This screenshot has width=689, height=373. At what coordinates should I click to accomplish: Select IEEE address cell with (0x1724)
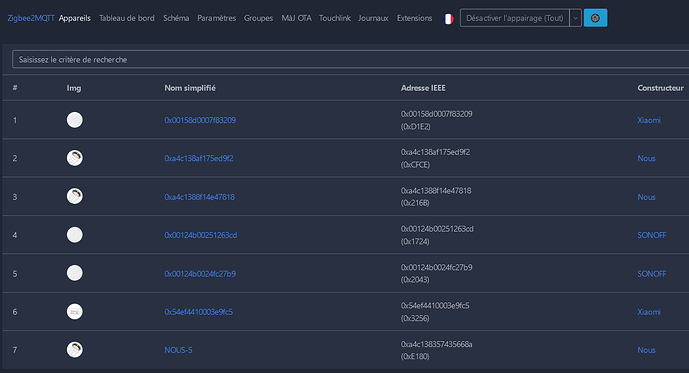click(437, 235)
